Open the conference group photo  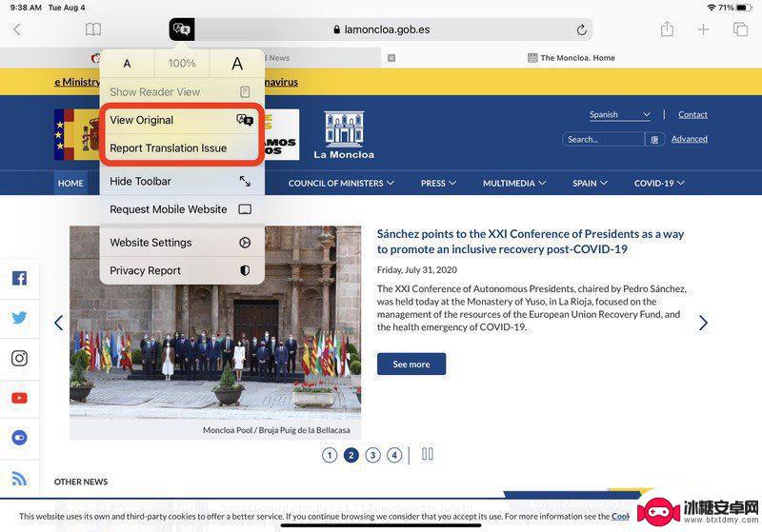[215, 323]
